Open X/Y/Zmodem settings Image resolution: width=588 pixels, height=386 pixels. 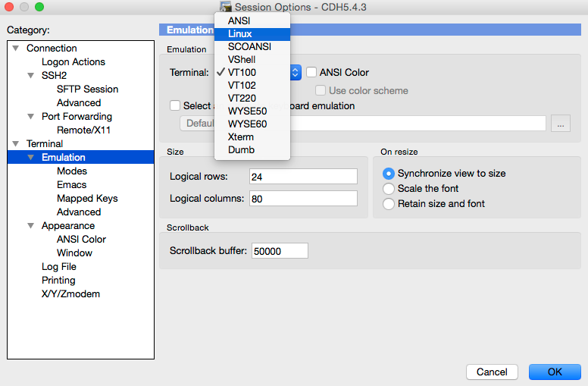[x=71, y=294]
